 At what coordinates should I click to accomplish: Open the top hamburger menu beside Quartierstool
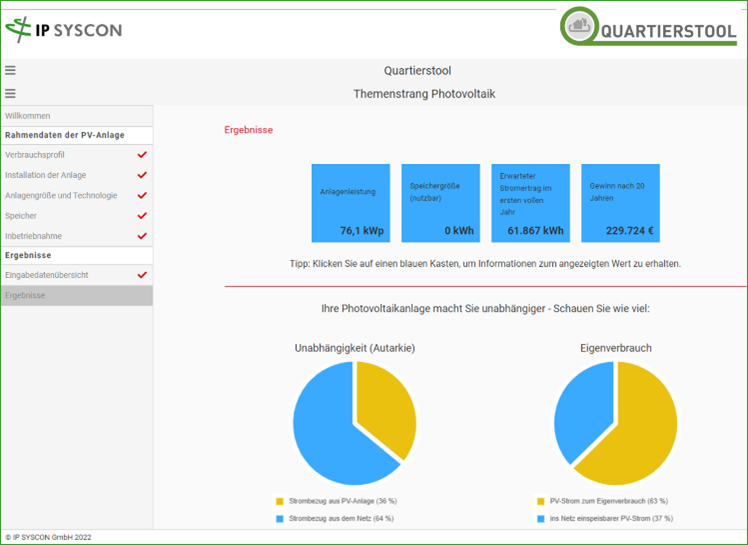[10, 71]
